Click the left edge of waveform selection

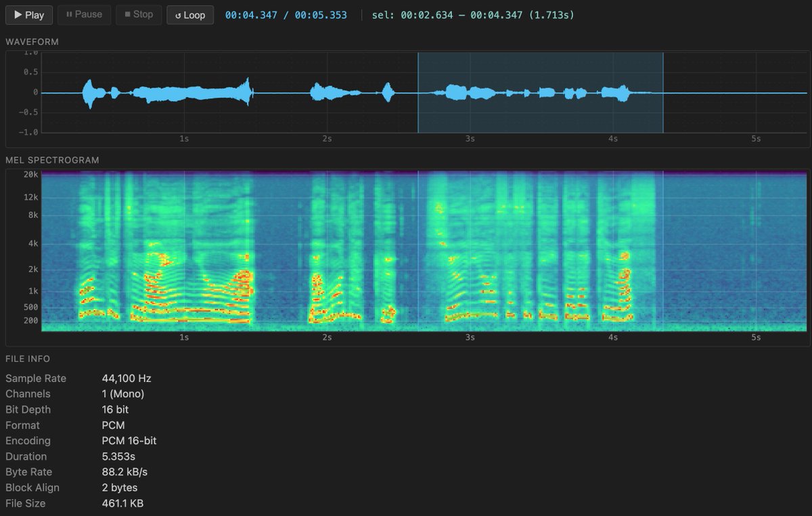[418, 92]
